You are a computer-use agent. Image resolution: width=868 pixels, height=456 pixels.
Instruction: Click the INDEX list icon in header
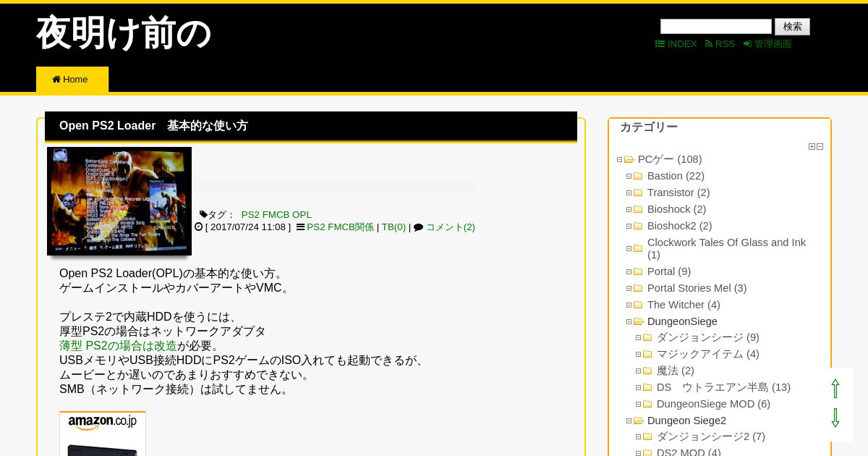(660, 44)
